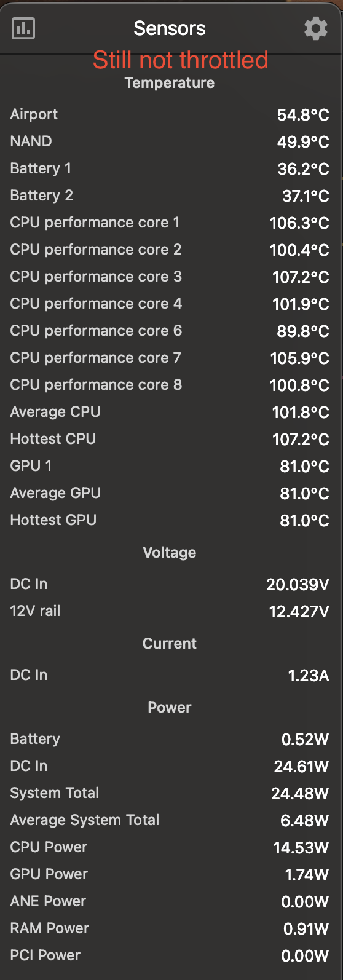Click the Battery 1 temperature row
This screenshot has width=343, height=980.
(170, 168)
